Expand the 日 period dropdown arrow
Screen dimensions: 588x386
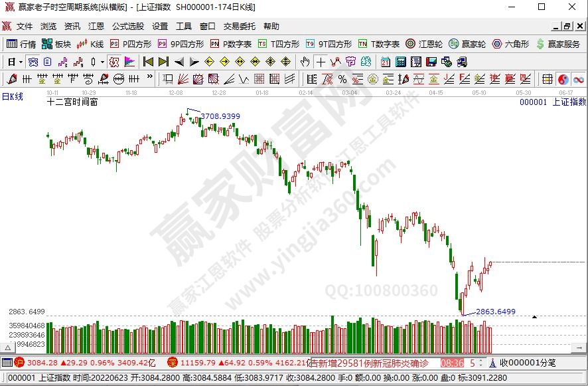21,62
